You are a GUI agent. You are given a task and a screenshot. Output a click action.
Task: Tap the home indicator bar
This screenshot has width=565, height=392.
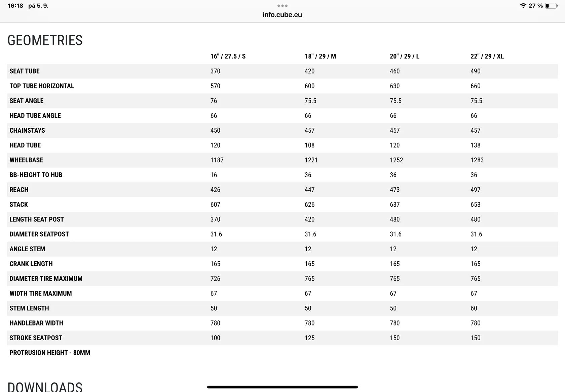click(282, 387)
